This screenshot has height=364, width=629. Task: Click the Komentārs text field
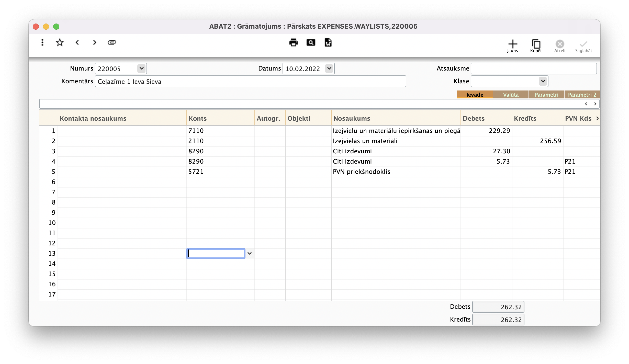click(250, 82)
